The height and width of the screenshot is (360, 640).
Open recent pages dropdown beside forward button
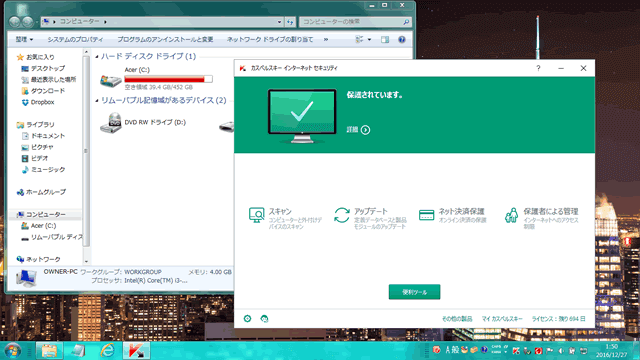pyautogui.click(x=37, y=22)
